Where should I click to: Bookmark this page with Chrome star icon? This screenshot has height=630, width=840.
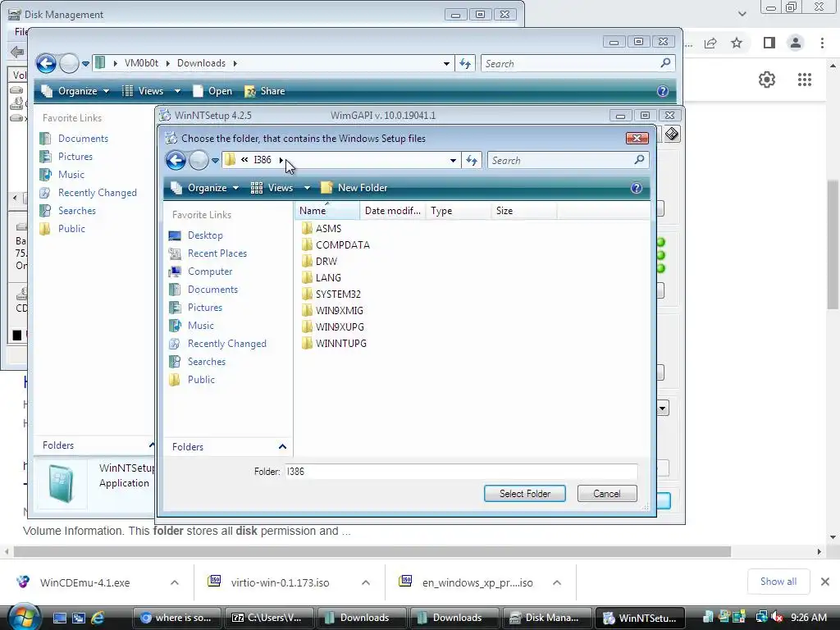pyautogui.click(x=737, y=43)
